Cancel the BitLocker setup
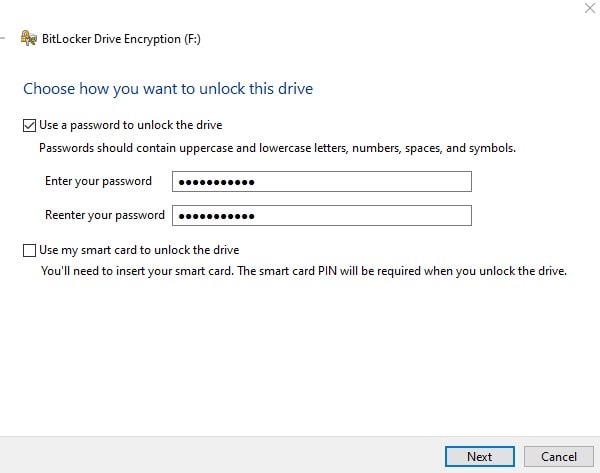Screen dimensions: 600x473 pos(559,457)
